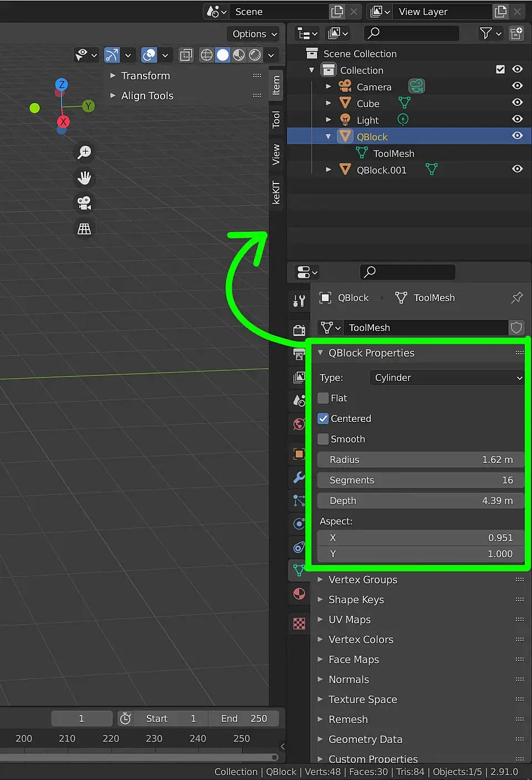
Task: Click the new View Layer icon
Action: tap(500, 12)
